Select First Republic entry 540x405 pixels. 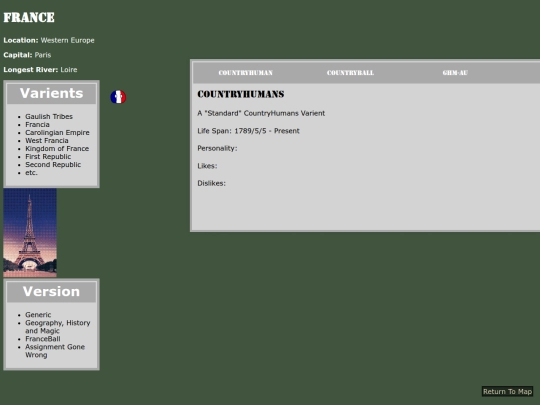click(x=48, y=157)
